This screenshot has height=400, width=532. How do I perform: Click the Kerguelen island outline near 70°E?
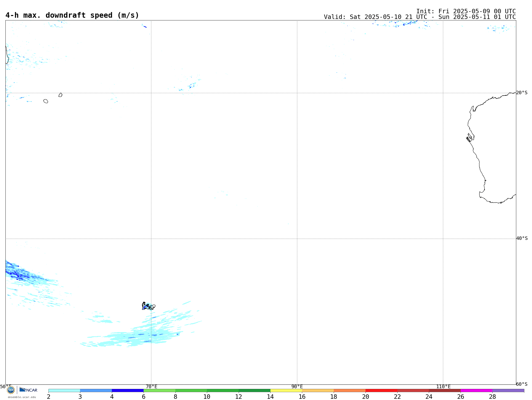pos(149,306)
